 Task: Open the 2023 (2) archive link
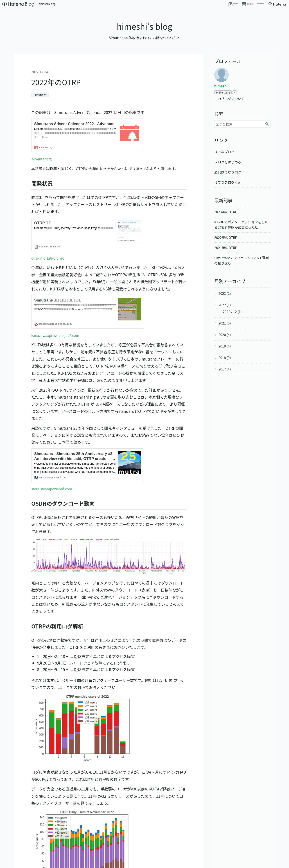[x=224, y=293]
